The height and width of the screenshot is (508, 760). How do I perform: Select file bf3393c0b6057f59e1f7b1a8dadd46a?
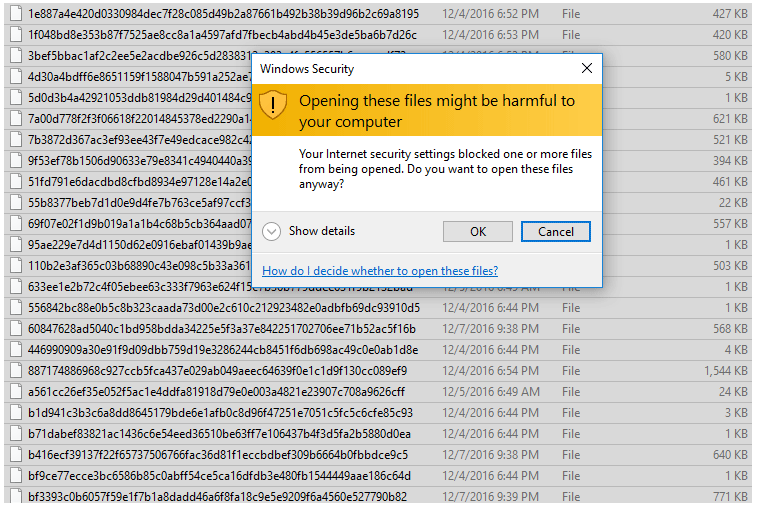point(217,497)
